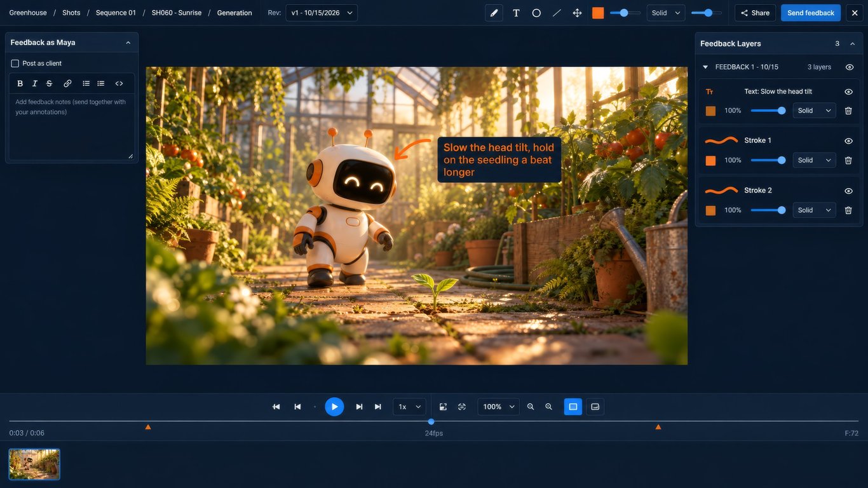Delete the Text: Slow the head tilt layer
Viewport: 868px width, 488px height.
tap(848, 111)
